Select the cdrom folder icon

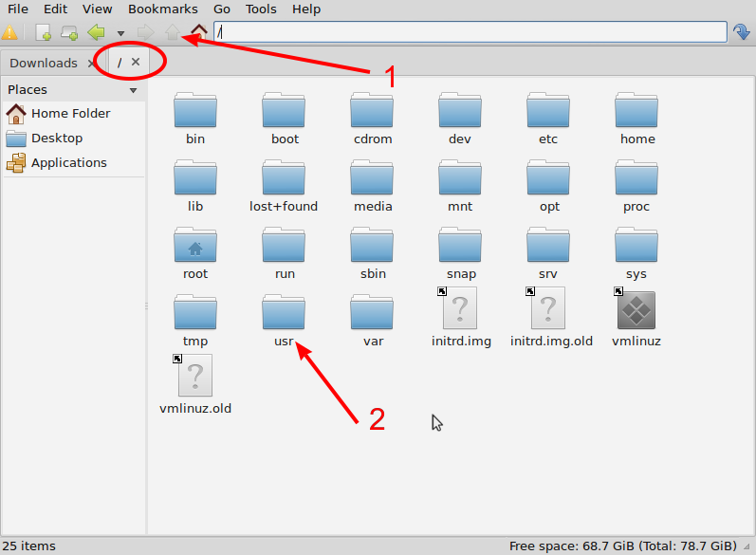click(372, 110)
